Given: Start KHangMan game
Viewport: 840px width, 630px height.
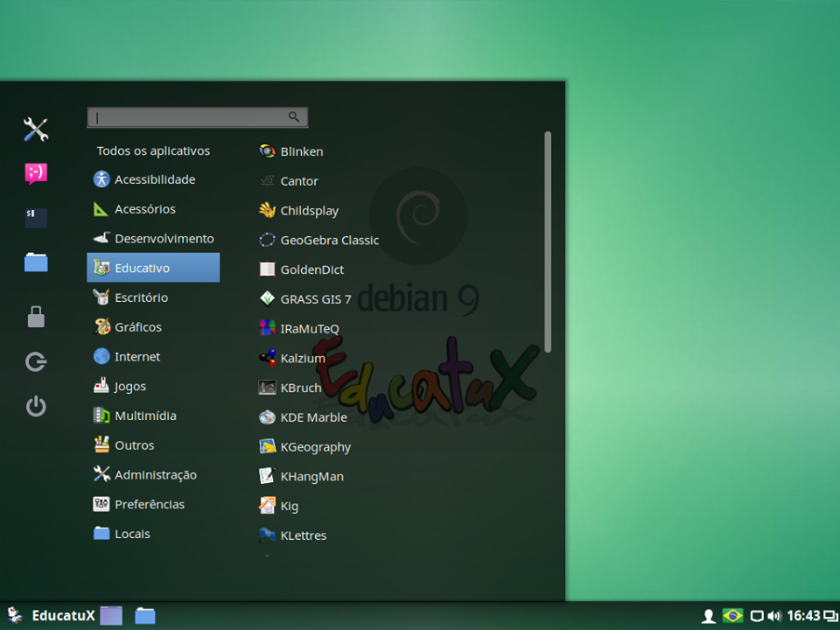Looking at the screenshot, I should coord(301,476).
